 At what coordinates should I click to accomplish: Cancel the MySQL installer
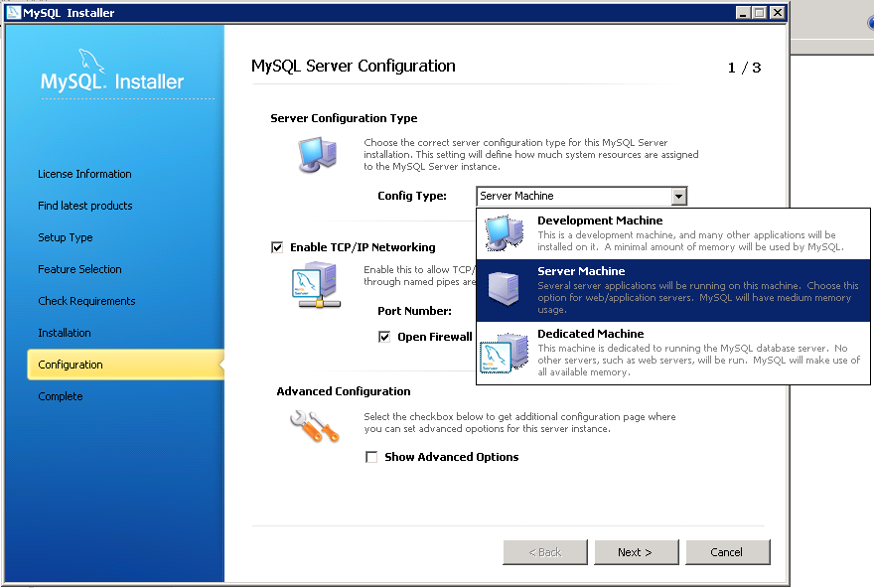[727, 552]
